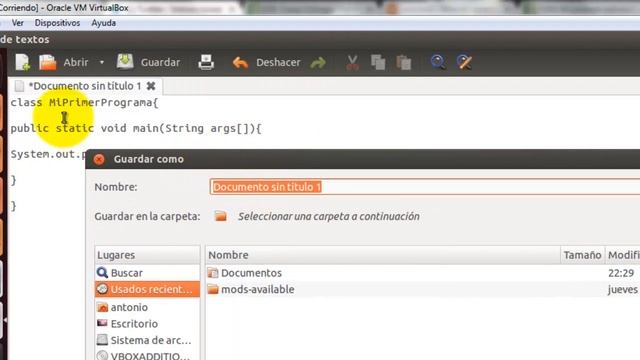Open find and replace icon in toolbar
Image resolution: width=640 pixels, height=360 pixels.
pyautogui.click(x=464, y=62)
